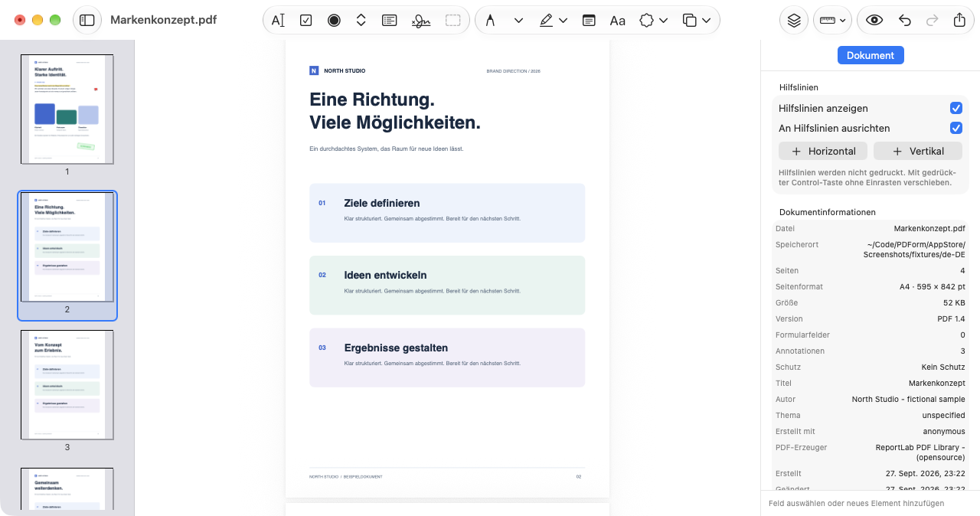980x516 pixels.
Task: Click the 'Erstellt mit' value anonymous
Action: (x=944, y=431)
